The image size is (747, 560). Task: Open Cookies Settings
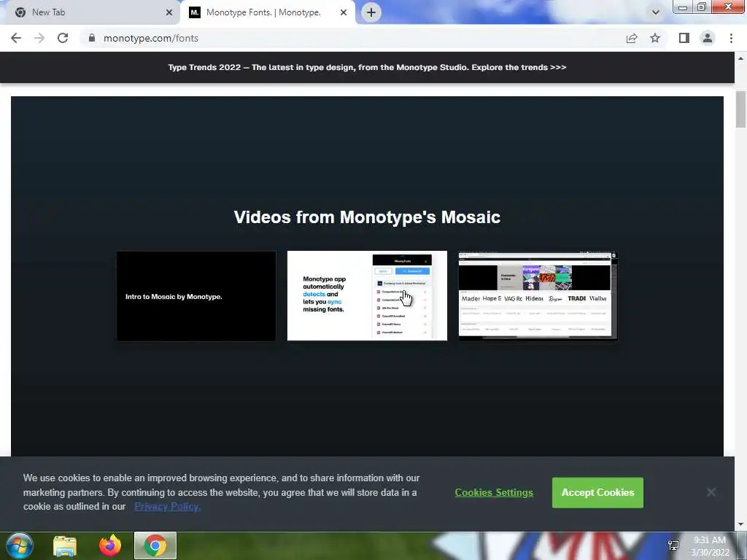pos(494,492)
